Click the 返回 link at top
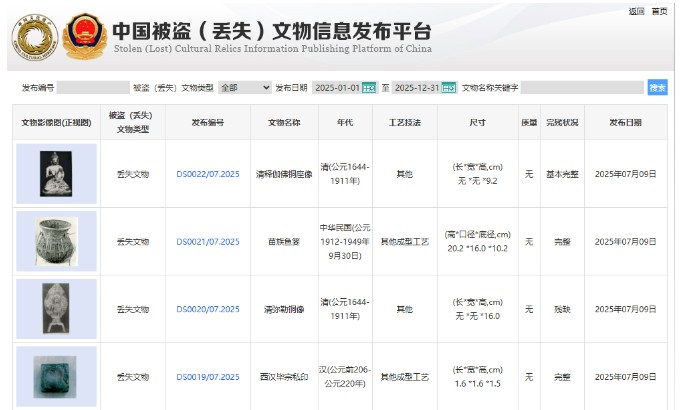The width and height of the screenshot is (682, 410). tap(637, 11)
